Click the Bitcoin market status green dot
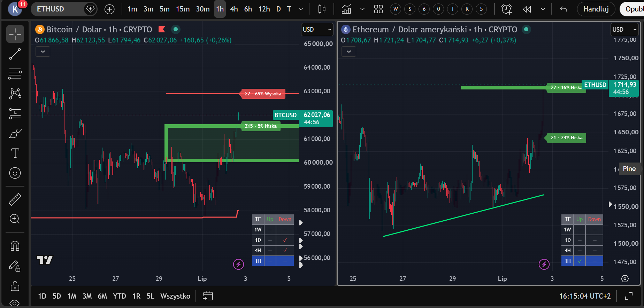This screenshot has width=644, height=308. 176,29
